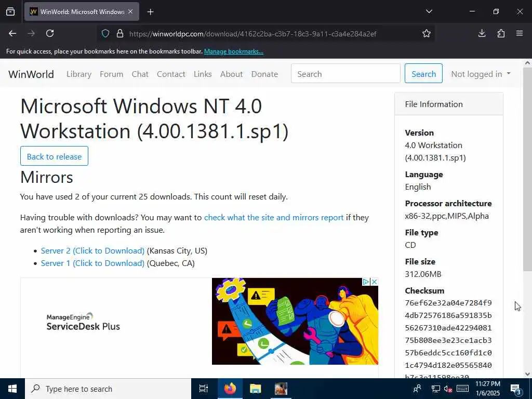Viewport: 532px width, 399px height.
Task: Expand the Not logged in dropdown
Action: [x=481, y=74]
